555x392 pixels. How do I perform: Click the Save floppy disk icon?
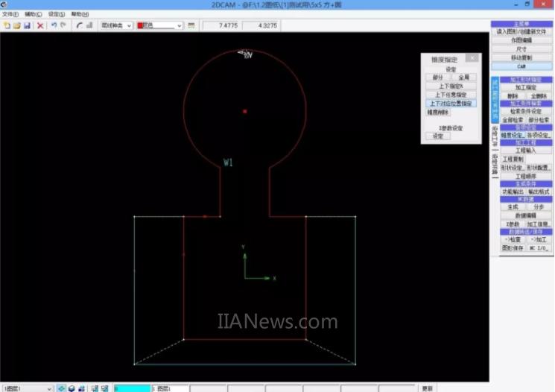(27, 25)
